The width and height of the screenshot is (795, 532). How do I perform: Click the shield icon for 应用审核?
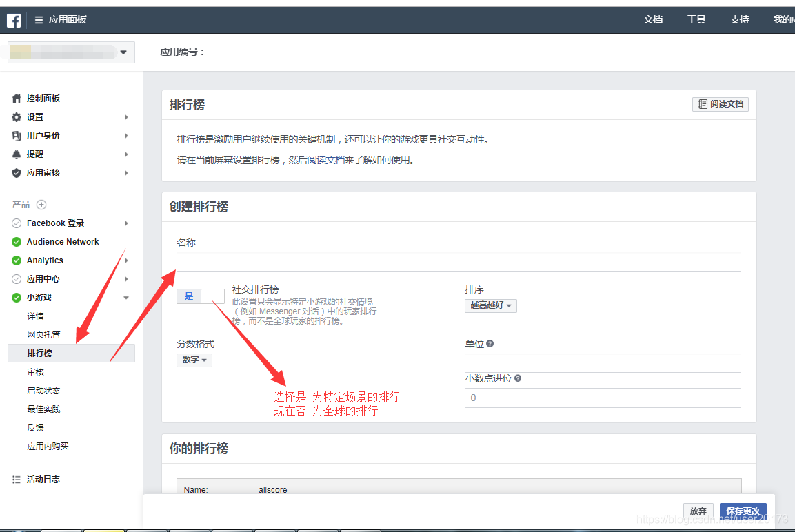pyautogui.click(x=17, y=173)
